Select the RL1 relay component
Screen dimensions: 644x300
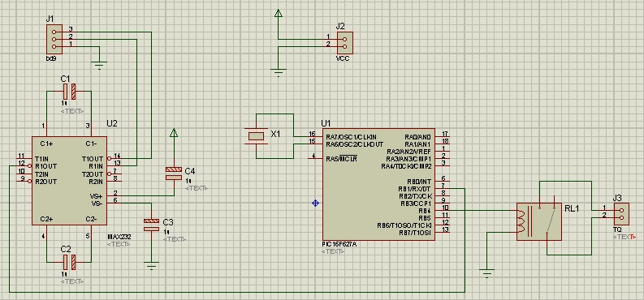(x=539, y=221)
